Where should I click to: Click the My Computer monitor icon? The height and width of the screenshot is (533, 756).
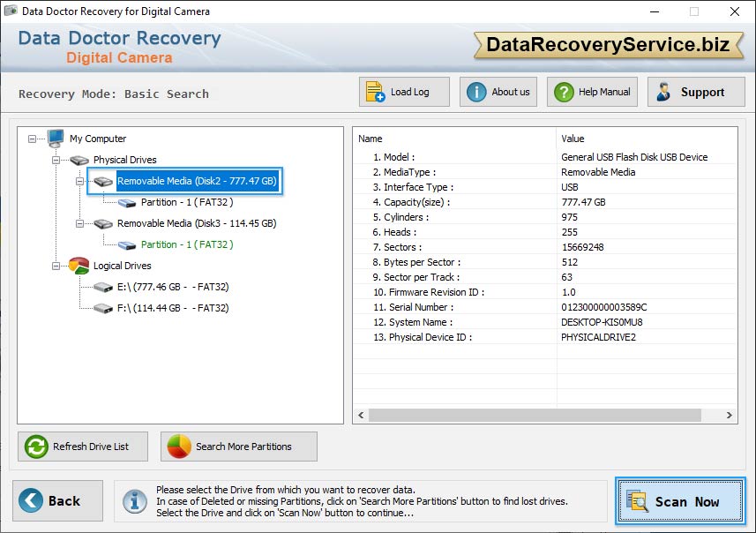click(56, 138)
